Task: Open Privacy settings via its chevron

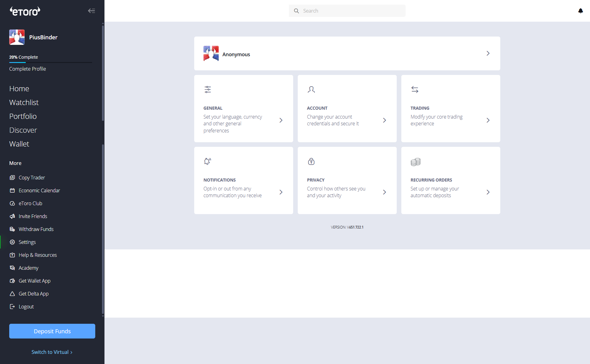Action: (384, 192)
